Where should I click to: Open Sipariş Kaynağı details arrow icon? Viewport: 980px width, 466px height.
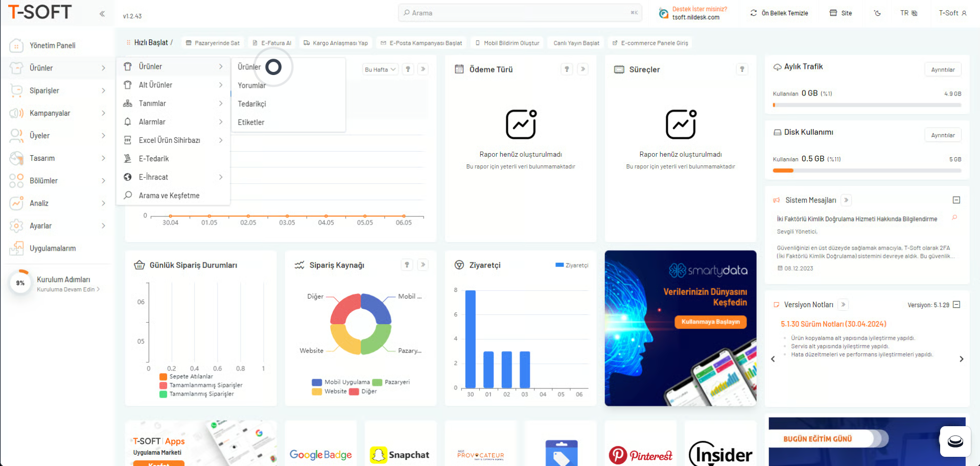tap(423, 265)
